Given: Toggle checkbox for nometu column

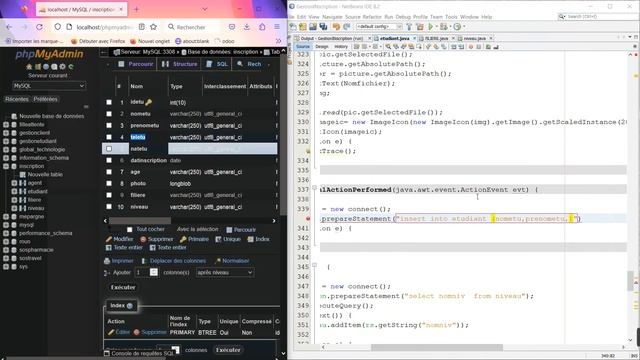Looking at the screenshot, I should click(109, 114).
